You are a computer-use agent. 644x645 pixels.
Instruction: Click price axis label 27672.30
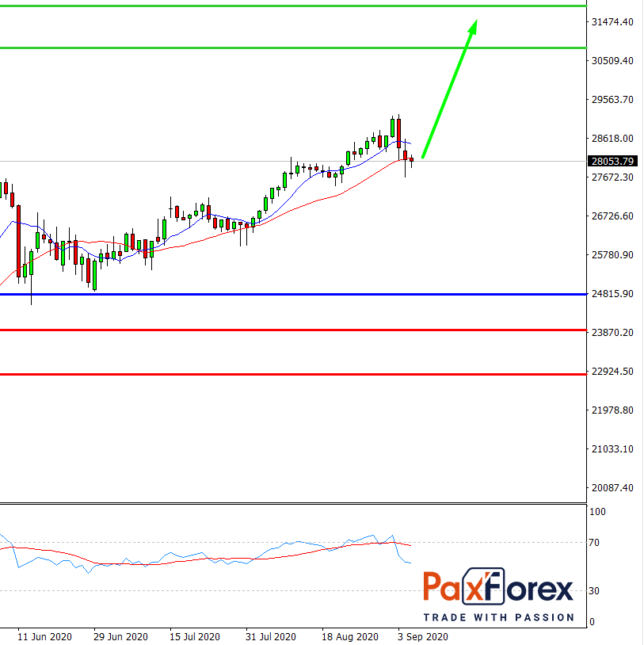click(612, 177)
